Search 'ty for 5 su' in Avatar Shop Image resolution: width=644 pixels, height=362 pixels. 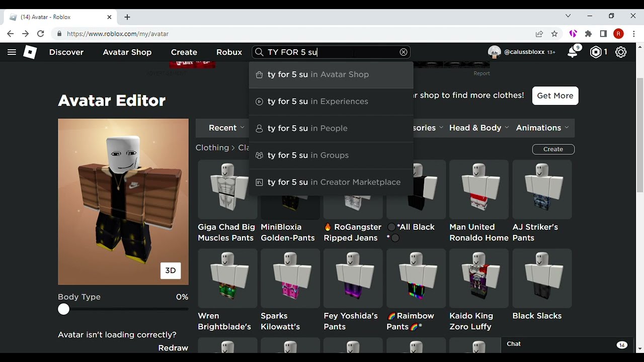point(331,74)
